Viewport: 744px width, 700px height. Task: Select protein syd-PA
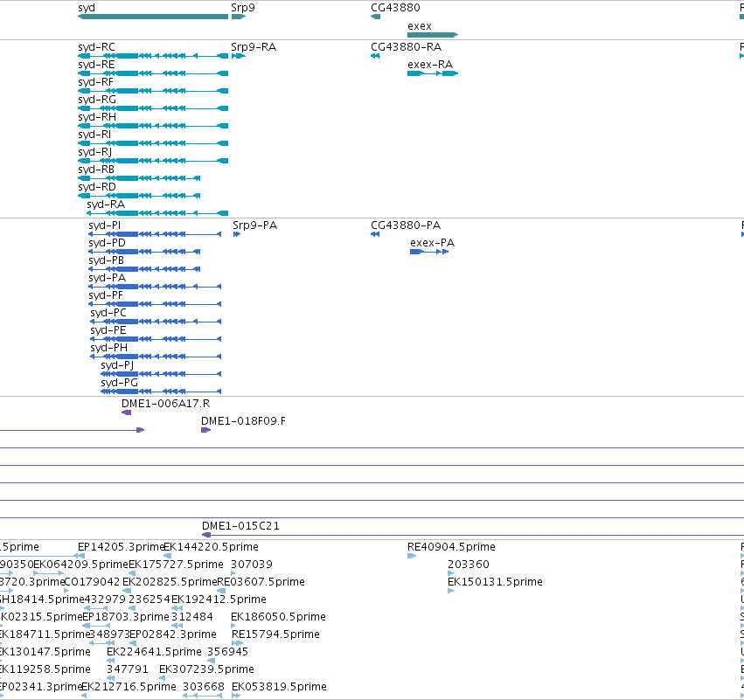155,287
